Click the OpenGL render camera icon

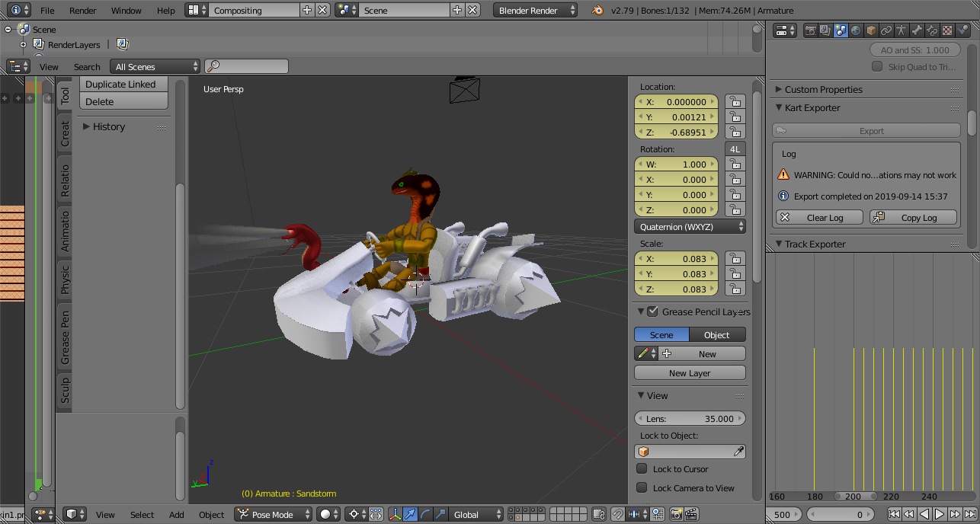pos(675,515)
